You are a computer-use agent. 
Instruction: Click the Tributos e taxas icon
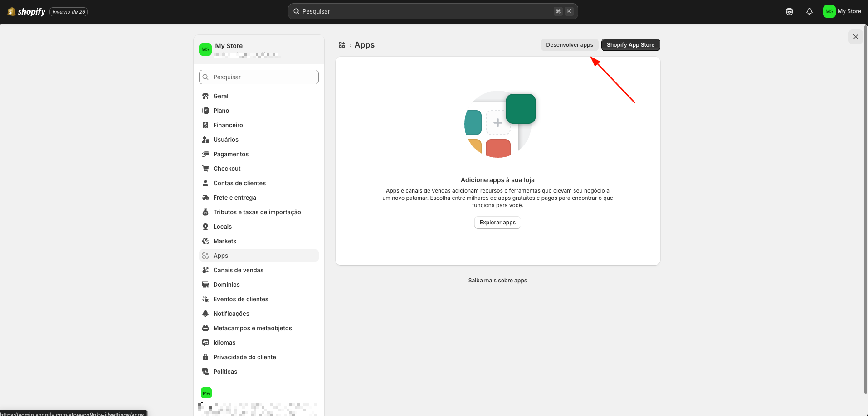[205, 212]
